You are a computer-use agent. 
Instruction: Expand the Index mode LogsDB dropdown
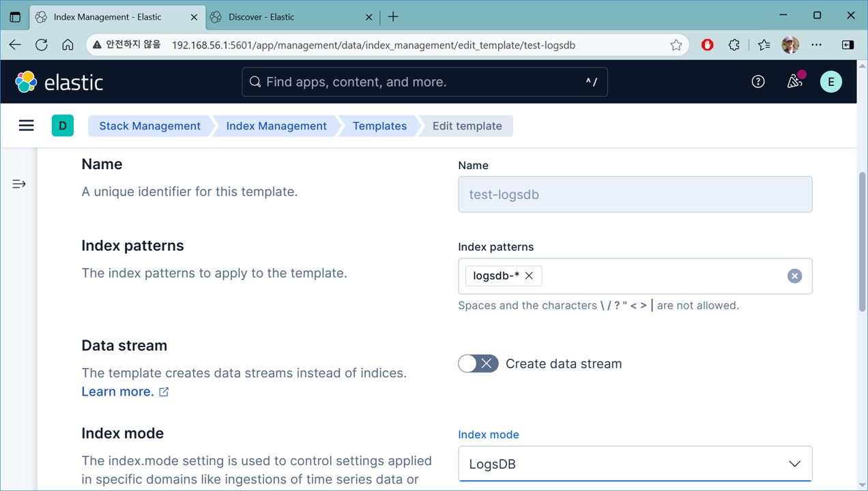(635, 464)
